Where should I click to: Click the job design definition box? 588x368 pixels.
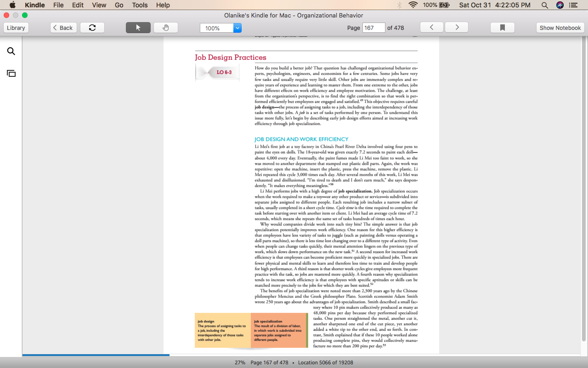(x=223, y=330)
